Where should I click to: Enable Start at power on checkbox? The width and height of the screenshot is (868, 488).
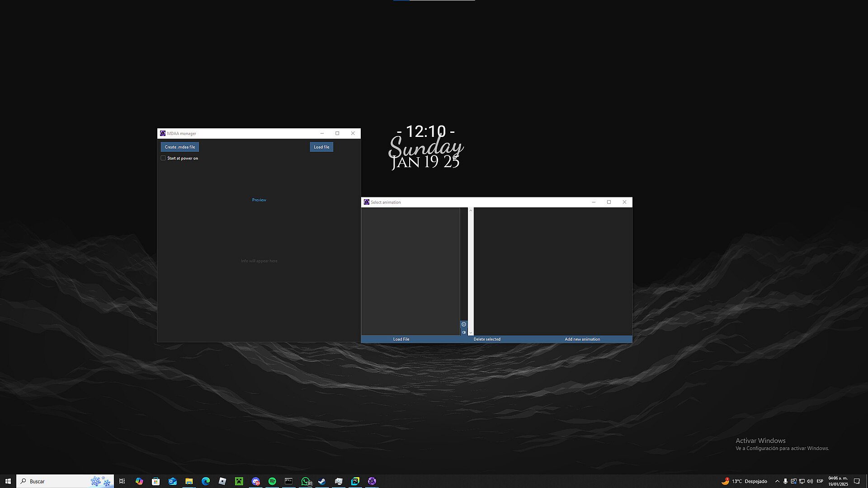pos(163,158)
